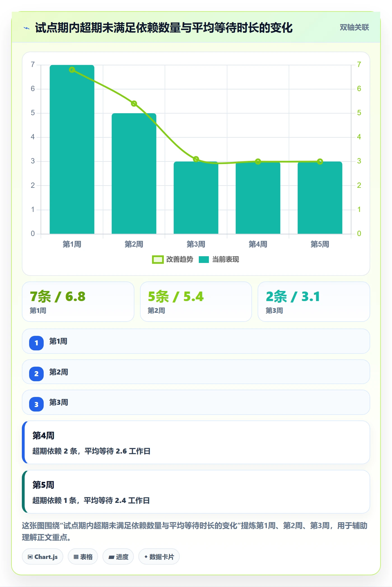Click the 表格 grid icon tag
This screenshot has width=392, height=587.
point(83,557)
